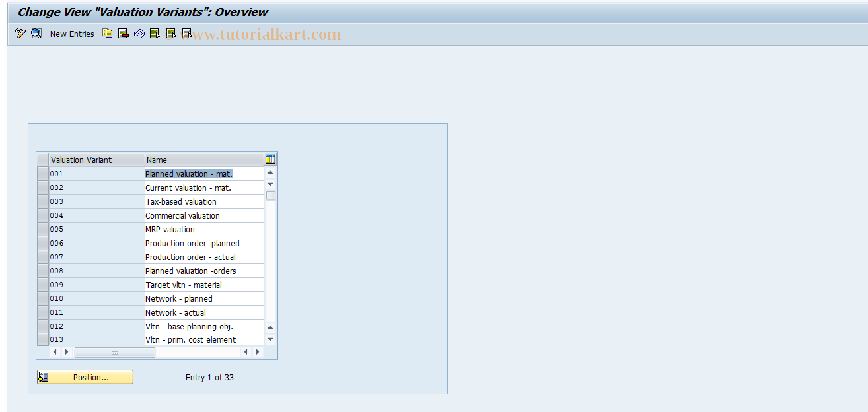Undo the last change

139,34
